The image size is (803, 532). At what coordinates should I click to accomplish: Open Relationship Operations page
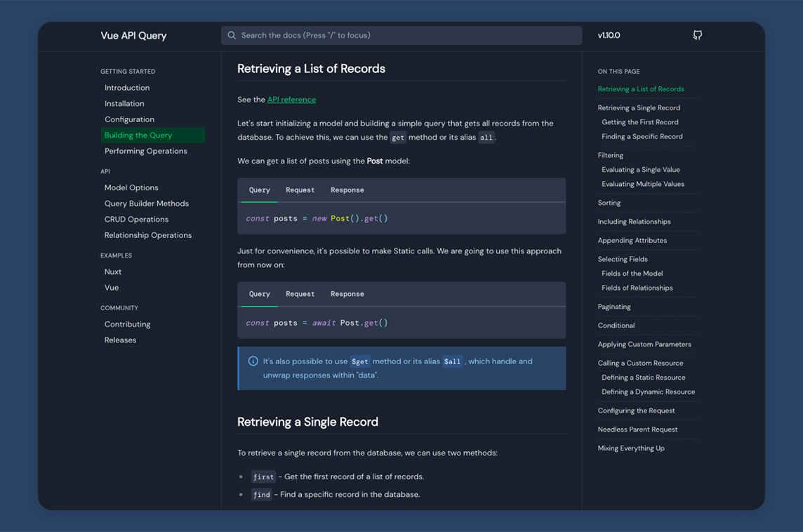pos(148,235)
